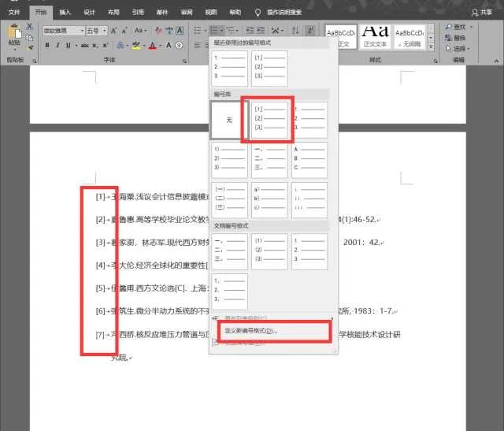The height and width of the screenshot is (431, 504).
Task: Open the Asian Layout icon
Action: point(276,31)
